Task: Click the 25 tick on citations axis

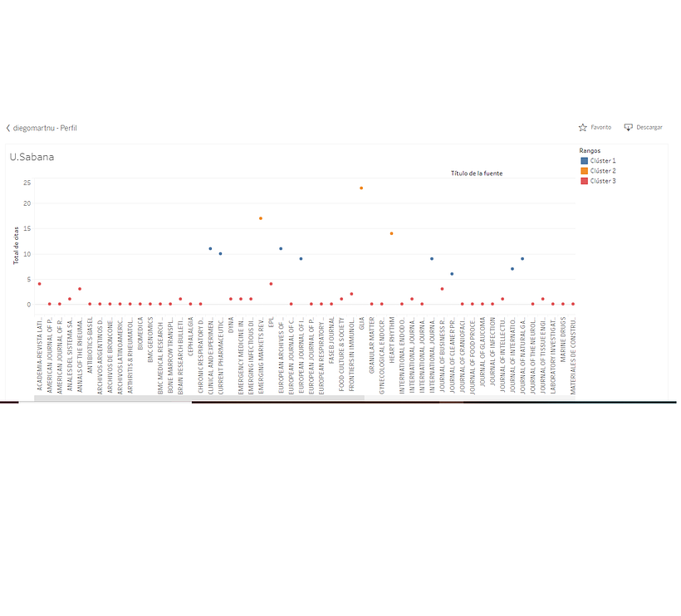Action: point(27,183)
